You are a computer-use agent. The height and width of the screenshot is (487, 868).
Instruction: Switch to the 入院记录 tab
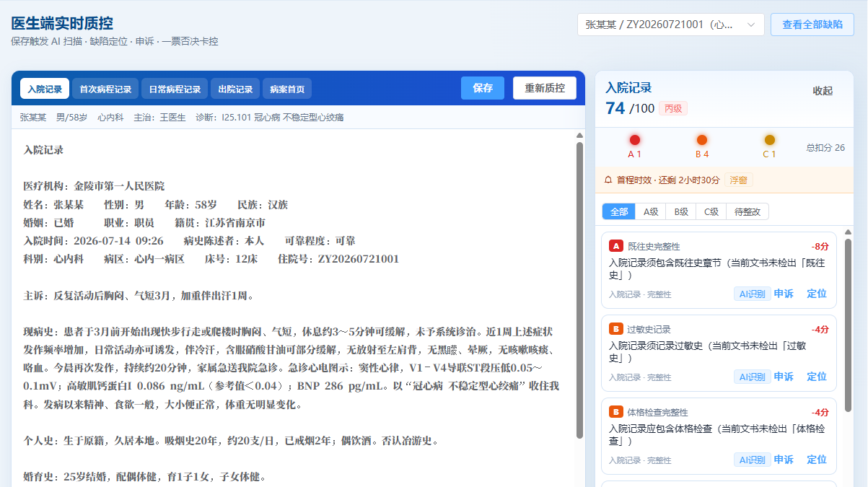tap(45, 89)
